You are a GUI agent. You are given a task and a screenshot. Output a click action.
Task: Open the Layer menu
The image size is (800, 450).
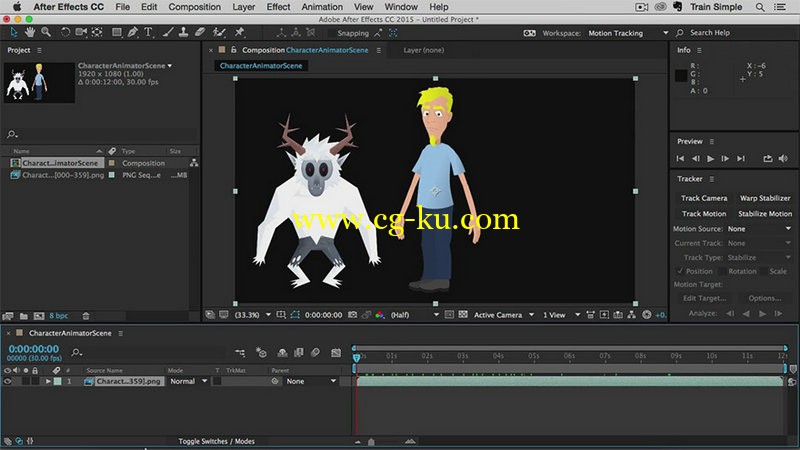(243, 7)
